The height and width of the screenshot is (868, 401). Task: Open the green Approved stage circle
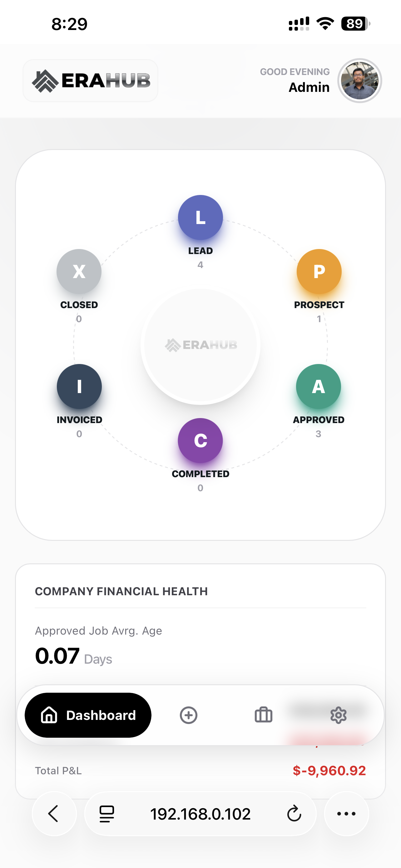click(x=318, y=386)
